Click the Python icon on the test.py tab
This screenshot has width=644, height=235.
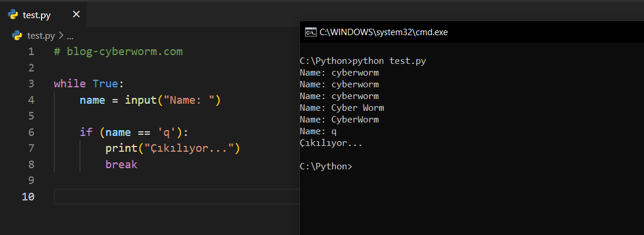(x=13, y=15)
